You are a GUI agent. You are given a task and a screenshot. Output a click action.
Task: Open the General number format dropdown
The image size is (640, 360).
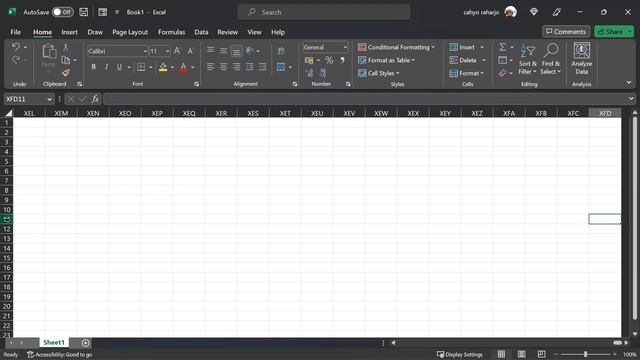point(345,47)
